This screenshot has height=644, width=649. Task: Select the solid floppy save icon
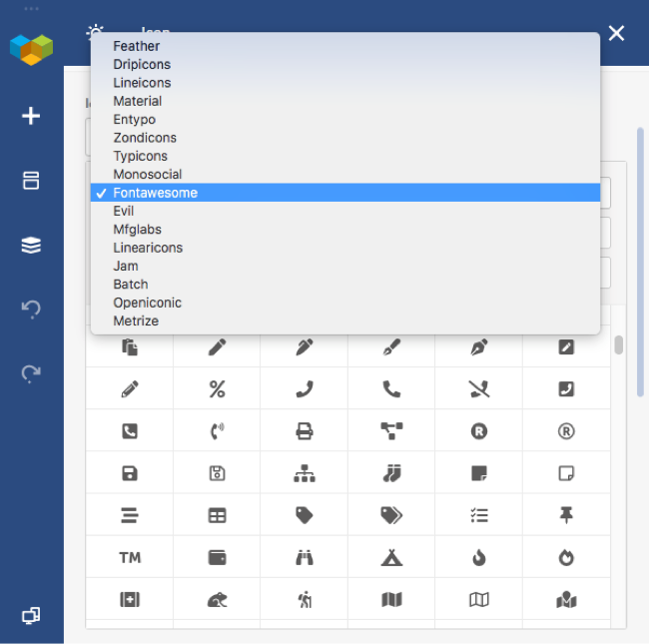(130, 473)
